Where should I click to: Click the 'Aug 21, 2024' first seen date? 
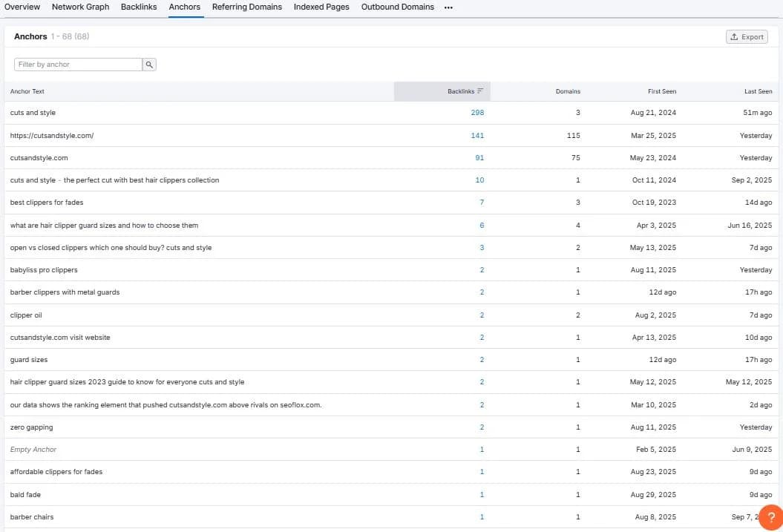click(653, 113)
